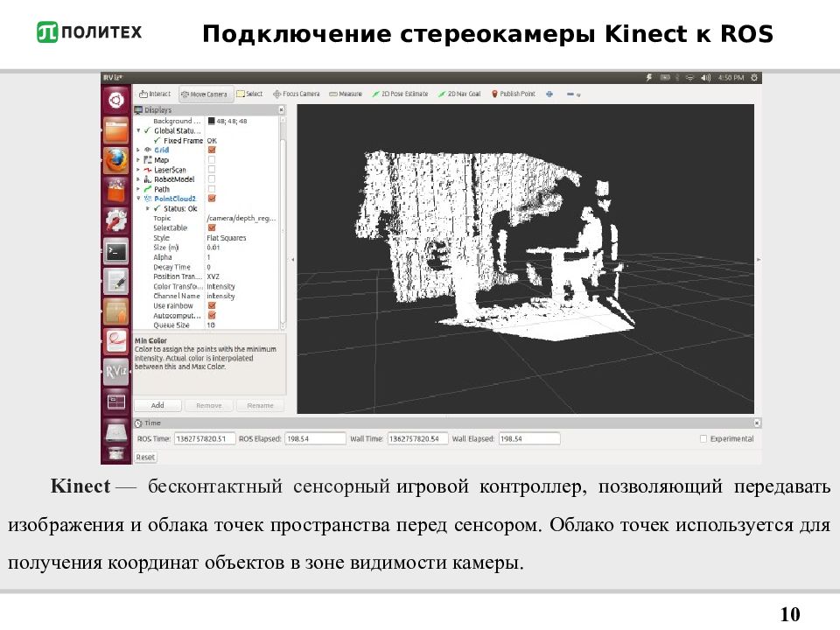
Task: Pick the Focus Camera tool
Action: 297,94
